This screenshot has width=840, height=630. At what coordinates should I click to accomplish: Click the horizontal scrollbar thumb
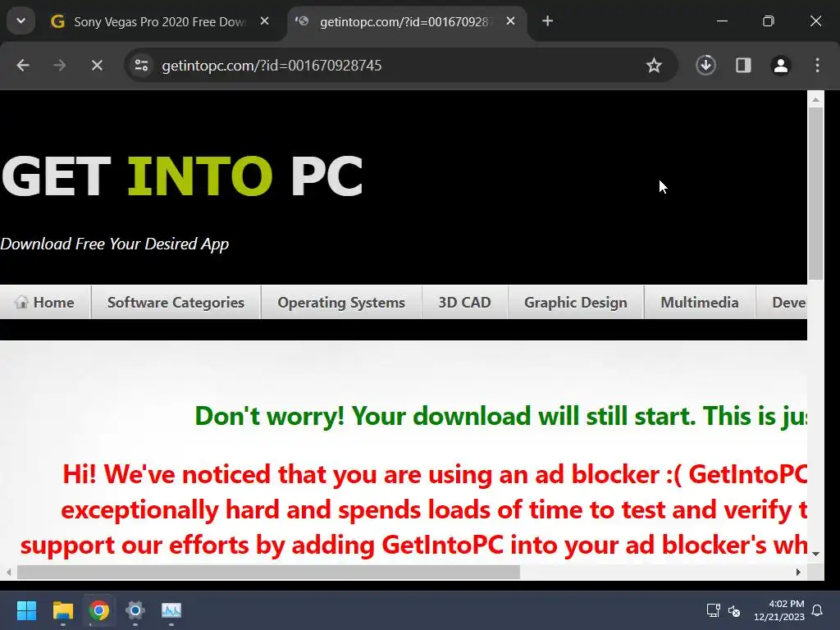(268, 572)
